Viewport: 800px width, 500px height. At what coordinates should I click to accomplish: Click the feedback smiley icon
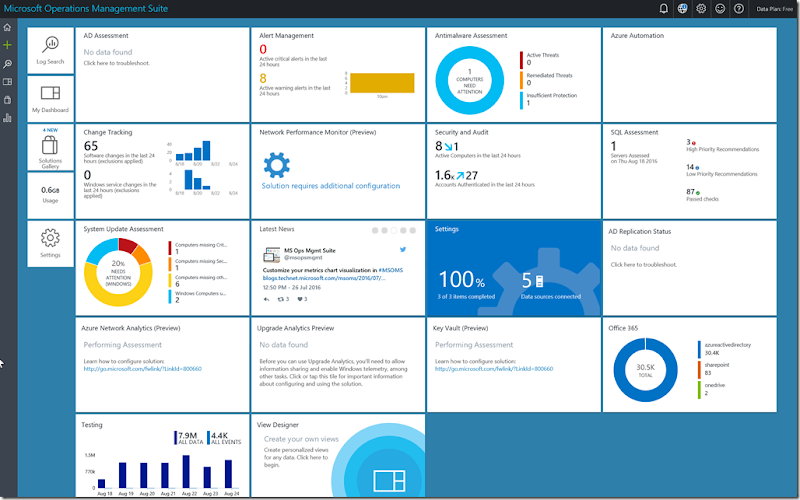pos(720,9)
